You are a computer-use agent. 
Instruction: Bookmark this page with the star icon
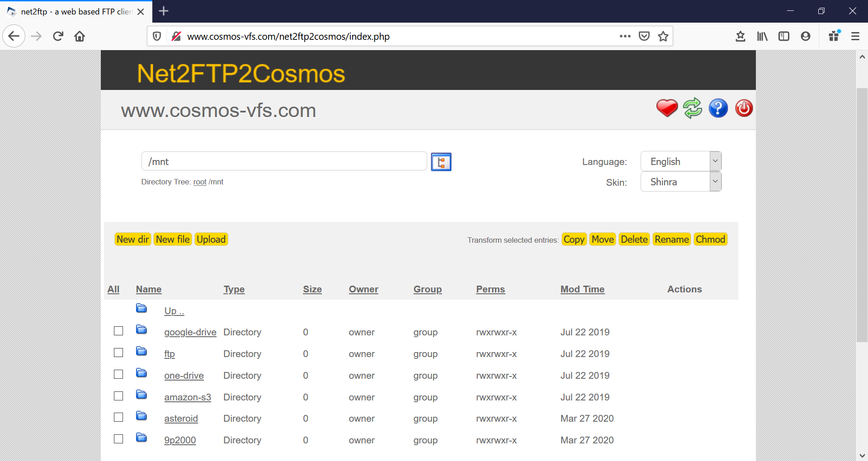point(663,36)
